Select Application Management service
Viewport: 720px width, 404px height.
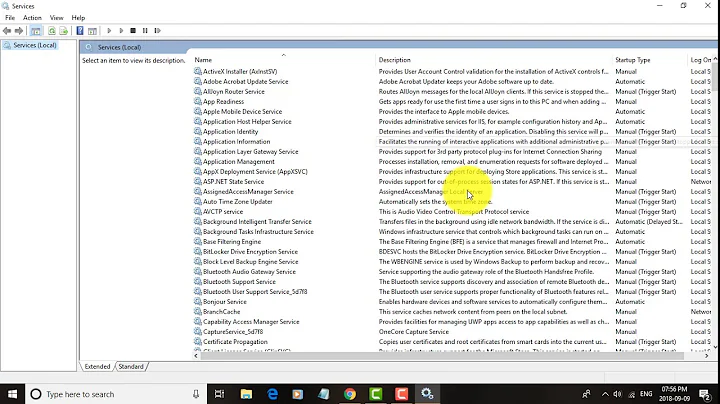tap(239, 162)
